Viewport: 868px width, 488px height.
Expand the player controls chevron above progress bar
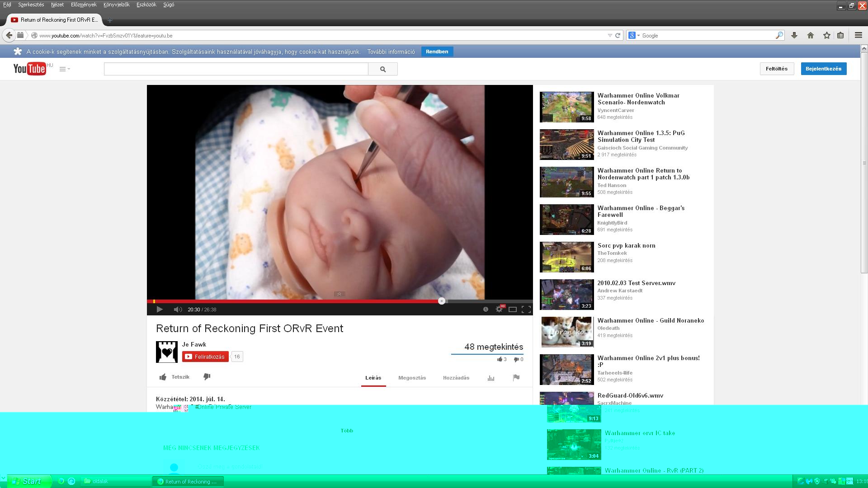coord(339,294)
